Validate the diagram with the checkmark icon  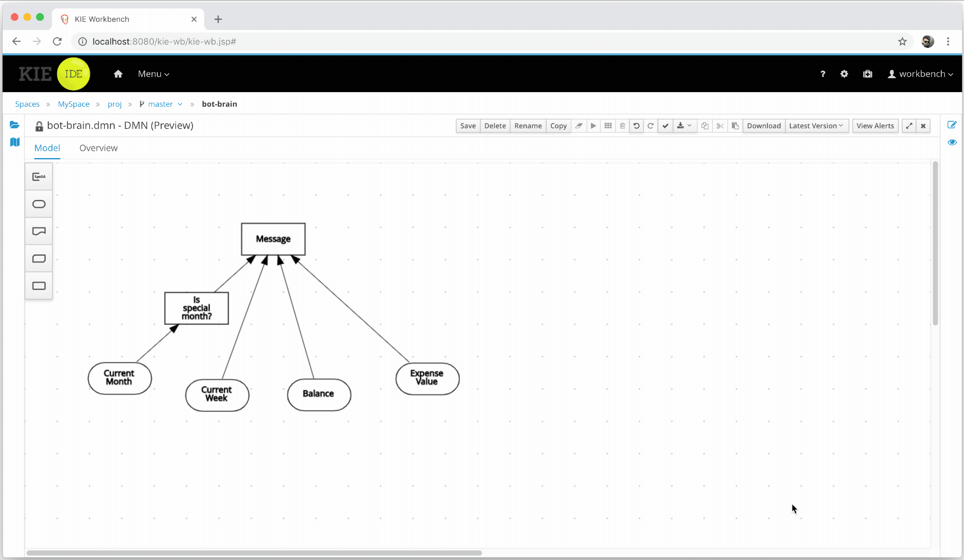point(665,126)
